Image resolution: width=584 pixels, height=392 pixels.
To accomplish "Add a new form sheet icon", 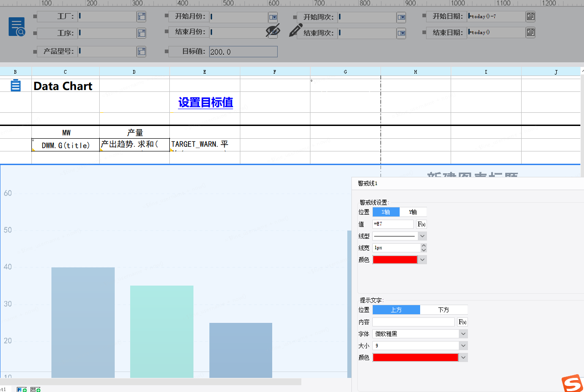I will point(36,389).
